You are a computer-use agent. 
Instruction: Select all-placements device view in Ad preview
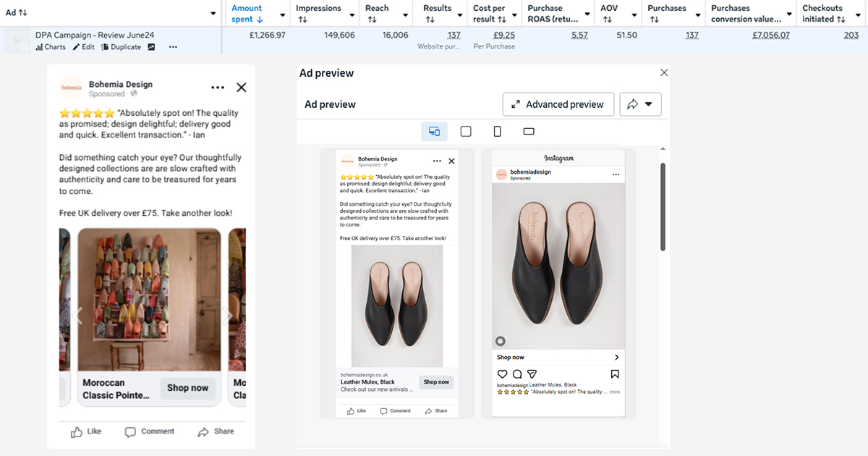pos(435,132)
